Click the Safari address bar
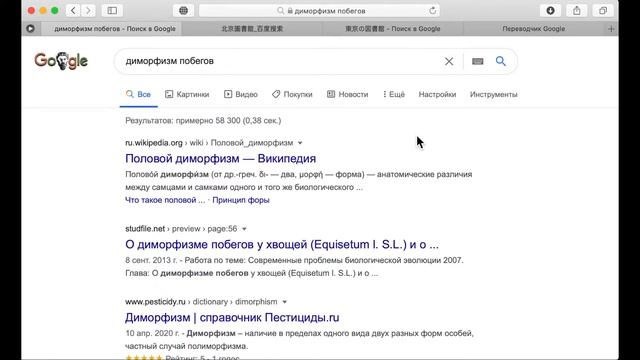Viewport: 640px width, 360px height. coord(319,11)
